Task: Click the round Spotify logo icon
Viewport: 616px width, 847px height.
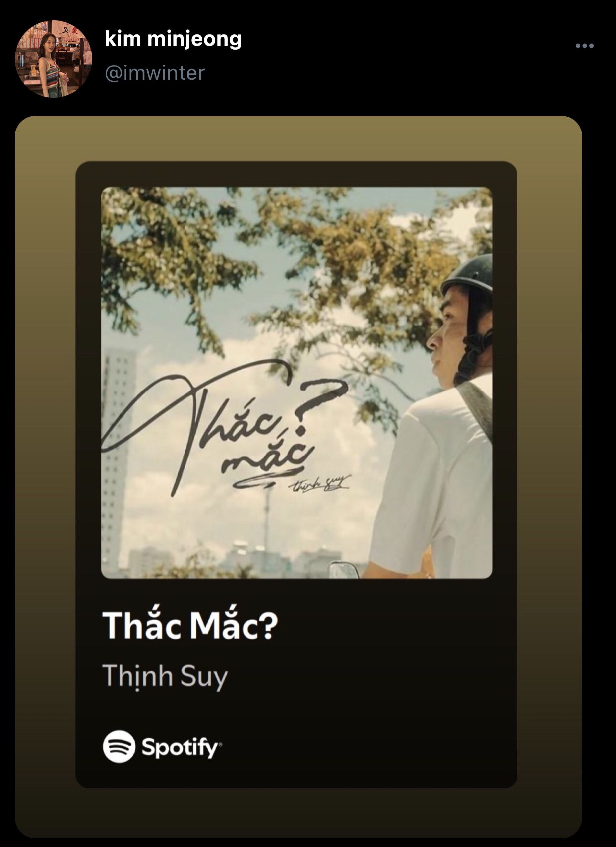Action: [x=119, y=746]
